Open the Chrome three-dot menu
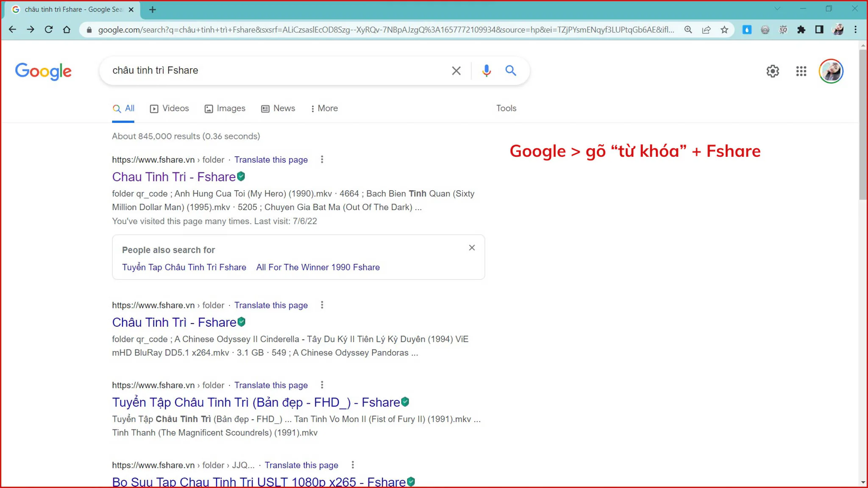This screenshot has height=488, width=868. coord(856,30)
